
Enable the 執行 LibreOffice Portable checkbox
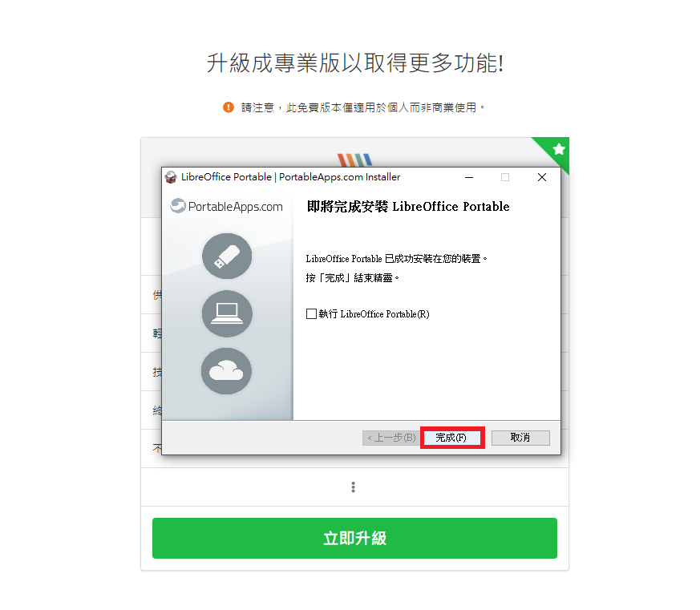coord(311,313)
